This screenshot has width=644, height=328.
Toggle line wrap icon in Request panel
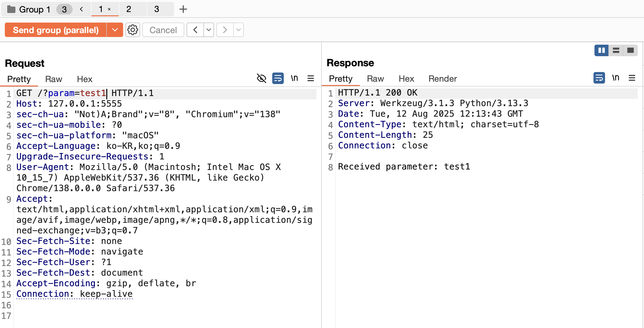coord(278,78)
